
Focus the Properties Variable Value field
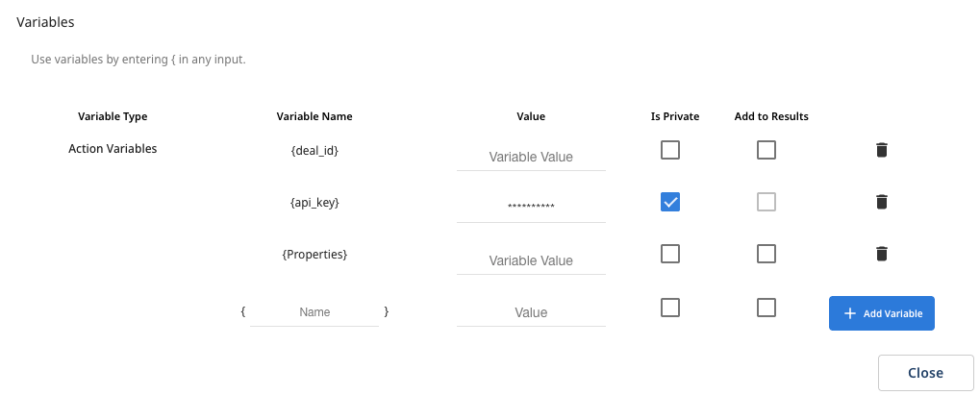(531, 260)
